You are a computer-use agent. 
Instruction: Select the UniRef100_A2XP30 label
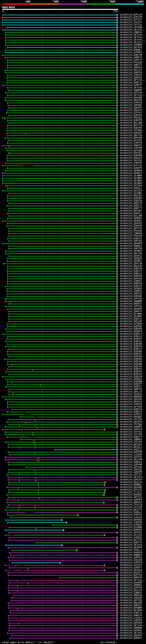[x=131, y=457]
